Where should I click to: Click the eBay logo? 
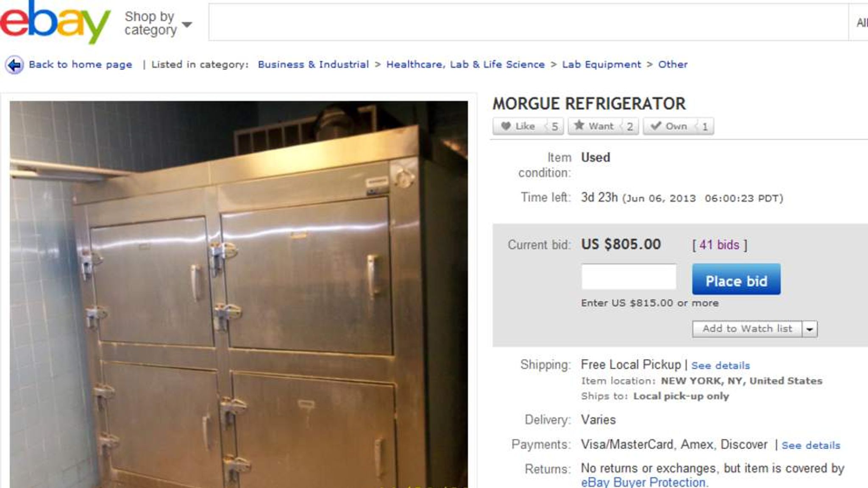pos(55,21)
